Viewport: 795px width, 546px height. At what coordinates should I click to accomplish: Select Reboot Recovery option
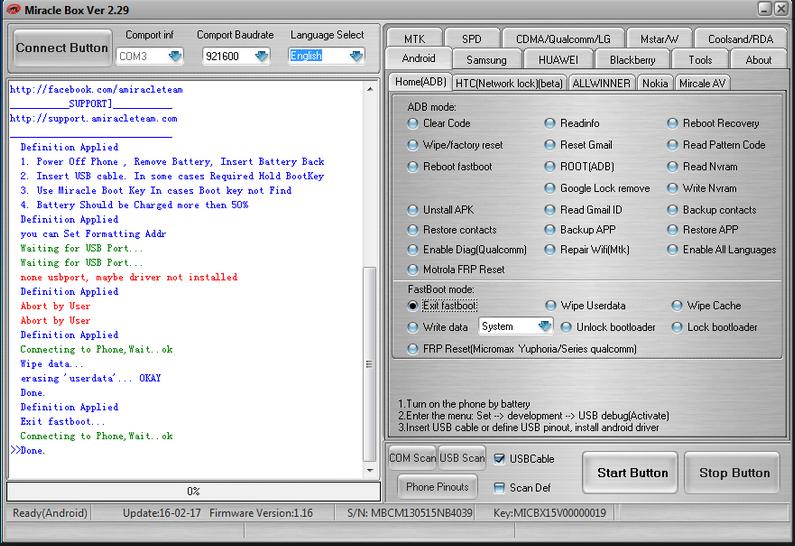click(x=713, y=123)
